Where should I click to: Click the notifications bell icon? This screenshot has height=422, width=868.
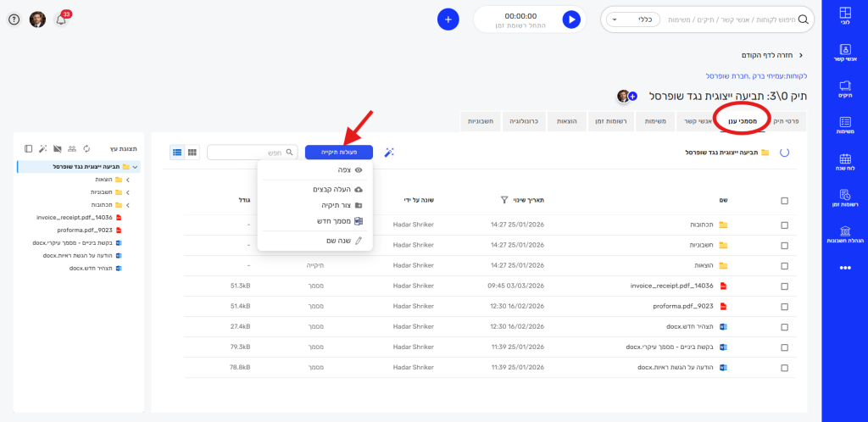(61, 19)
